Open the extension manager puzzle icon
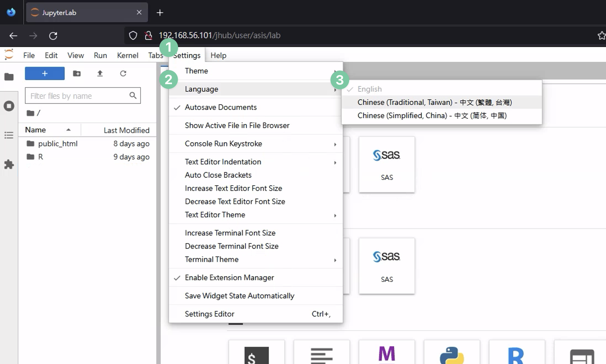The image size is (606, 364). click(9, 165)
